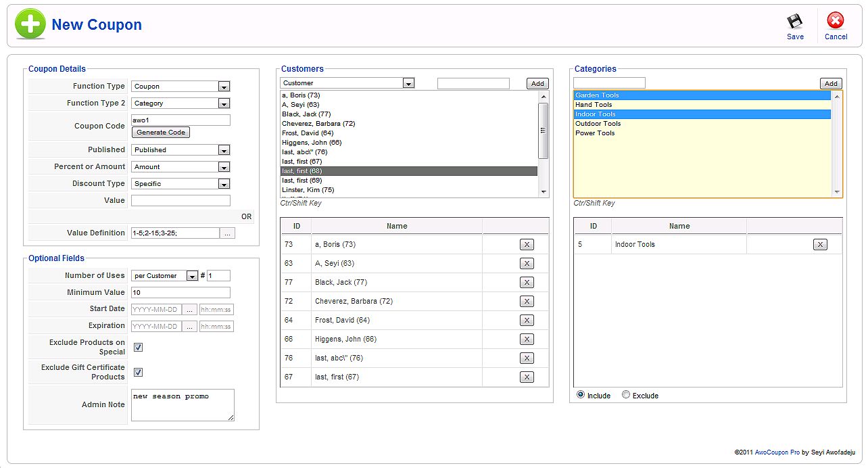Open the Start Date picker button

(x=190, y=310)
